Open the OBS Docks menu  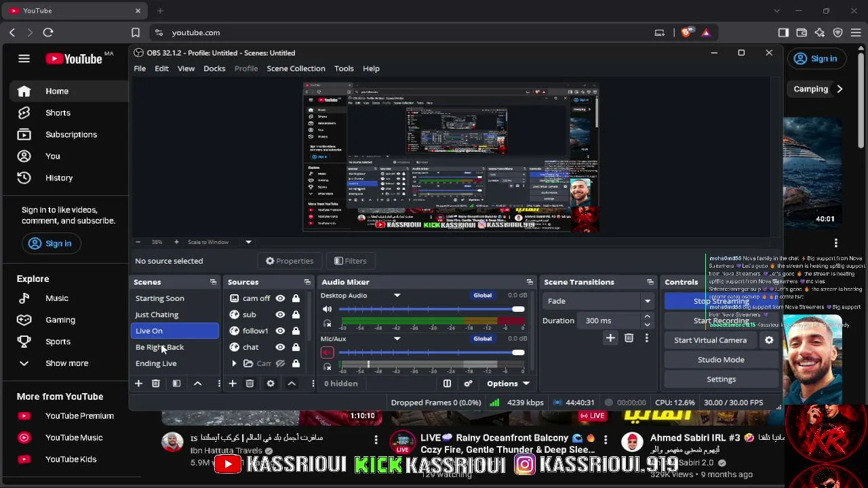214,68
